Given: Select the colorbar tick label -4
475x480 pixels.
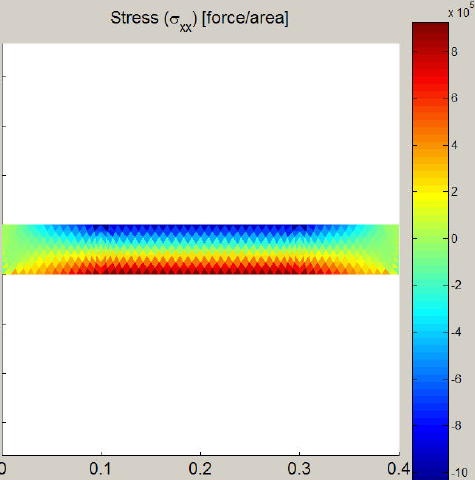Looking at the screenshot, I should [456, 332].
